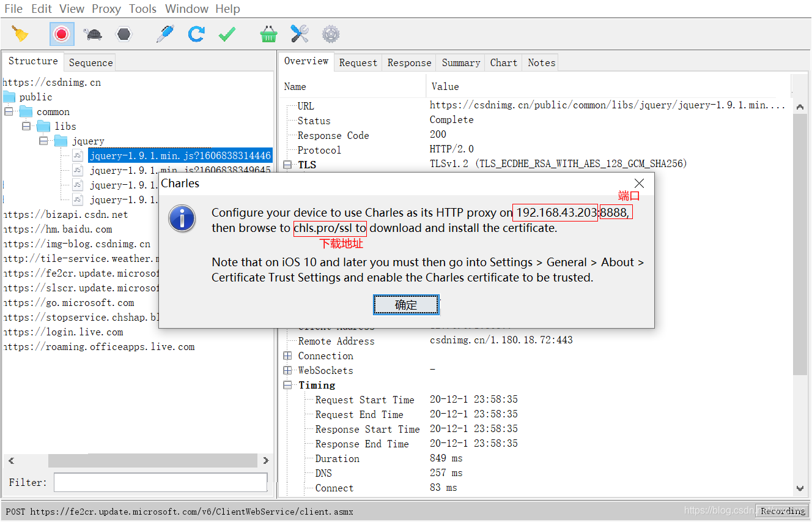
Task: Select the common folder icon
Action: pyautogui.click(x=26, y=111)
